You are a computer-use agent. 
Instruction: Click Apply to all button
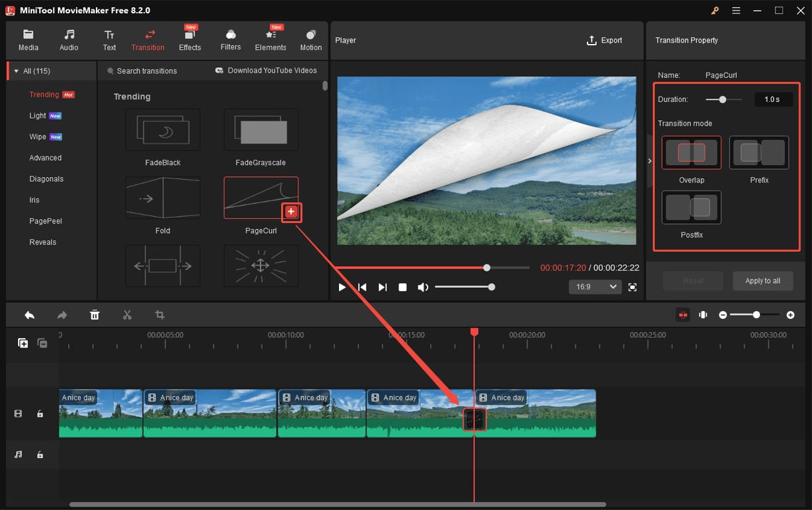tap(763, 281)
